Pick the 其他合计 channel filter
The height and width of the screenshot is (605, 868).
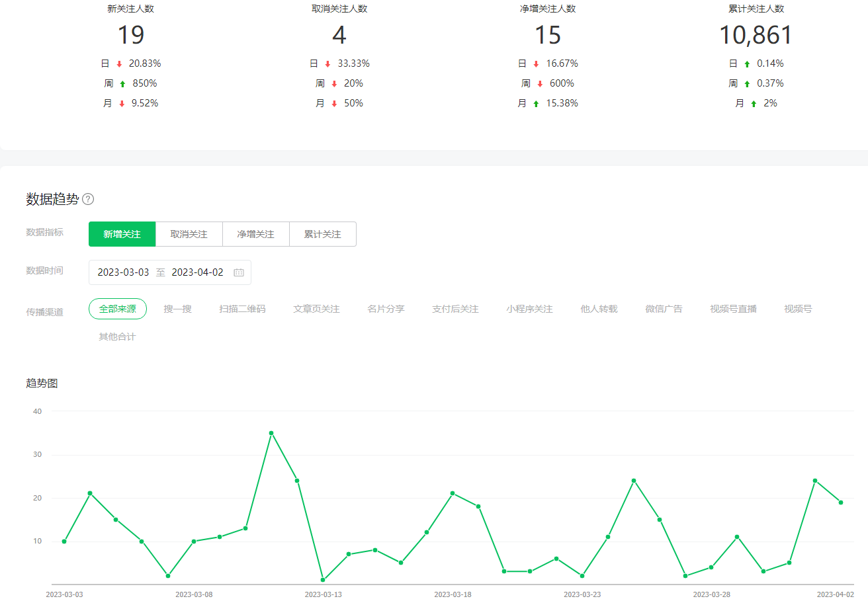[117, 337]
